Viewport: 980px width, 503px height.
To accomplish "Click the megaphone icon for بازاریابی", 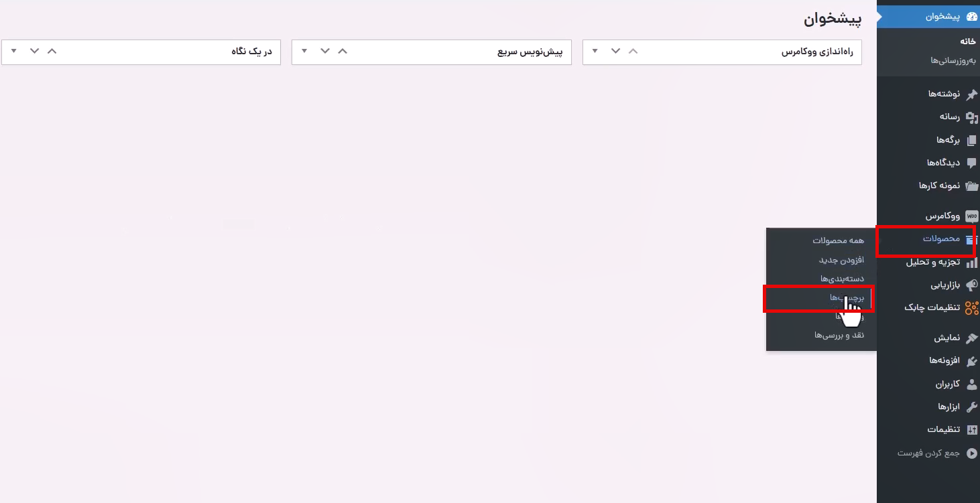I will 971,285.
